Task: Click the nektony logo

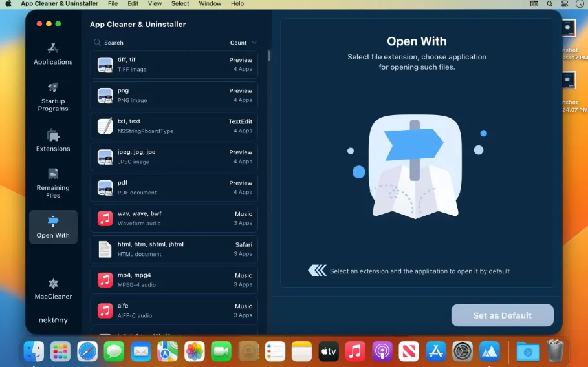Action: [53, 320]
